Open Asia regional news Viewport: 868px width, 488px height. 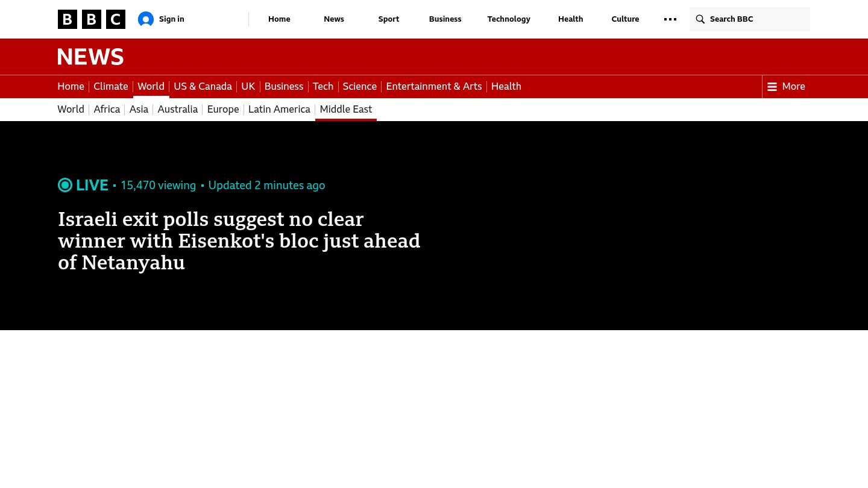pyautogui.click(x=139, y=110)
